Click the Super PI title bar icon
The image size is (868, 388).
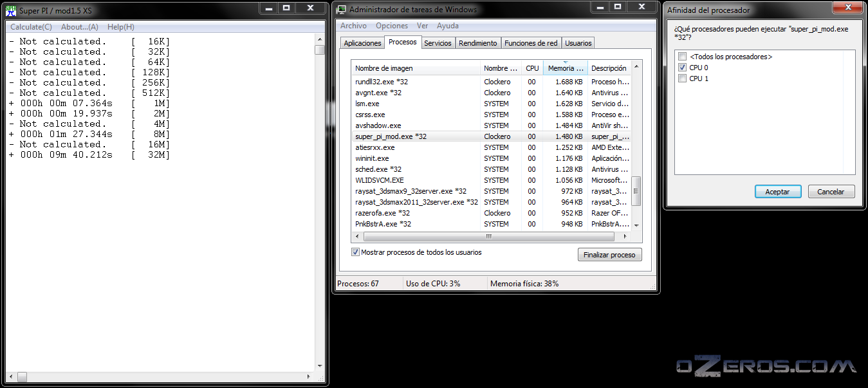coord(10,10)
